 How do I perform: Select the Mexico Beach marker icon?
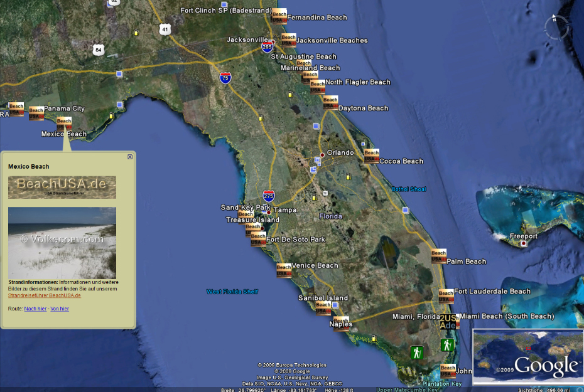click(64, 124)
